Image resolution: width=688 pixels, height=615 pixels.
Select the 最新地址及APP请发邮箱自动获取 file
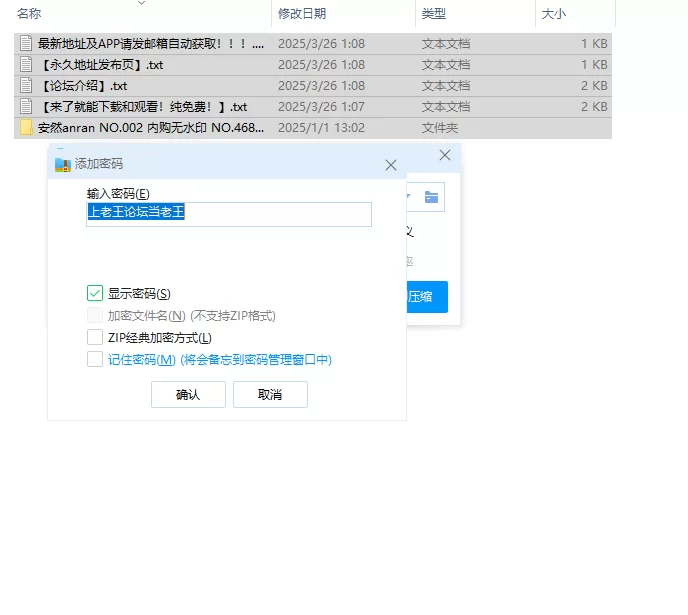(313, 43)
